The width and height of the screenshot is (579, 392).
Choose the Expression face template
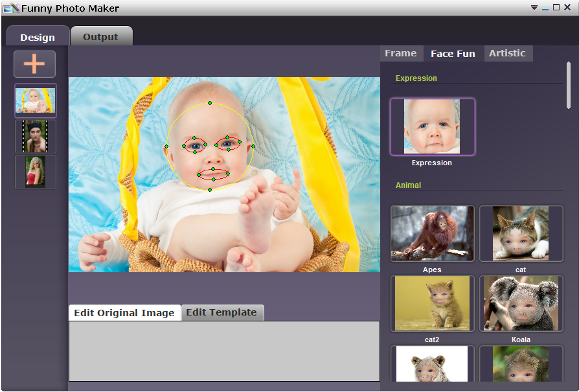tap(433, 127)
